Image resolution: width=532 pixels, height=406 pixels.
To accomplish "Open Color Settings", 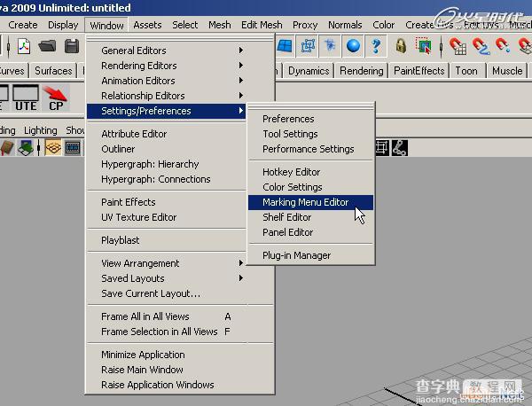I will (x=311, y=187).
